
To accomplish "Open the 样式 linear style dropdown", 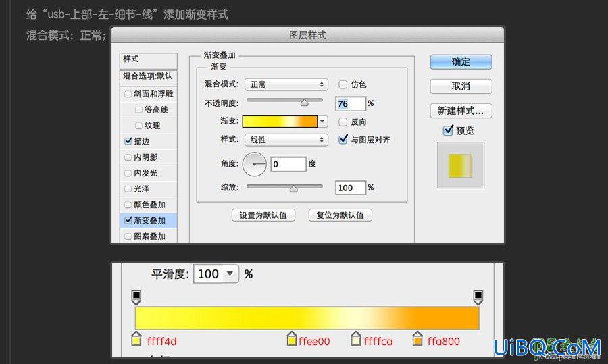I will 286,140.
